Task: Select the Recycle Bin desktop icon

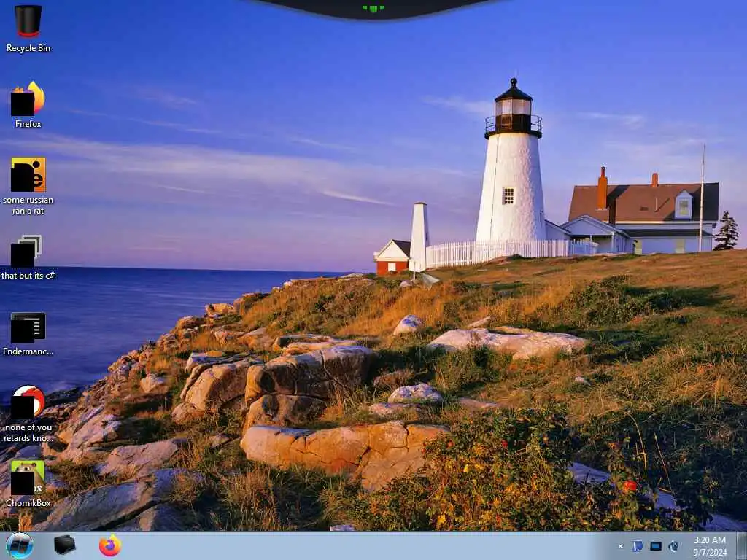Action: pos(28,28)
